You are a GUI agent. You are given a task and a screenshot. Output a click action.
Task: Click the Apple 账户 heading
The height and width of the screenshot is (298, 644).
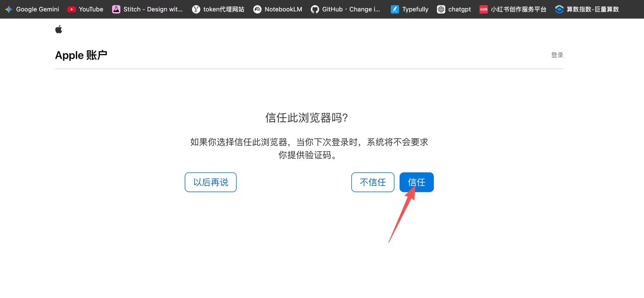81,55
